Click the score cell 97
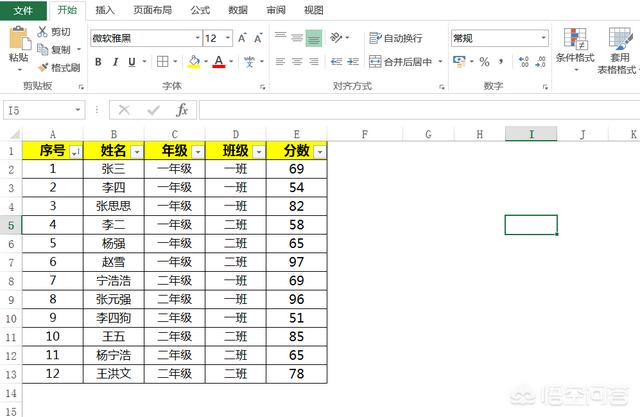Screen dimensions: 640x417 tap(297, 262)
